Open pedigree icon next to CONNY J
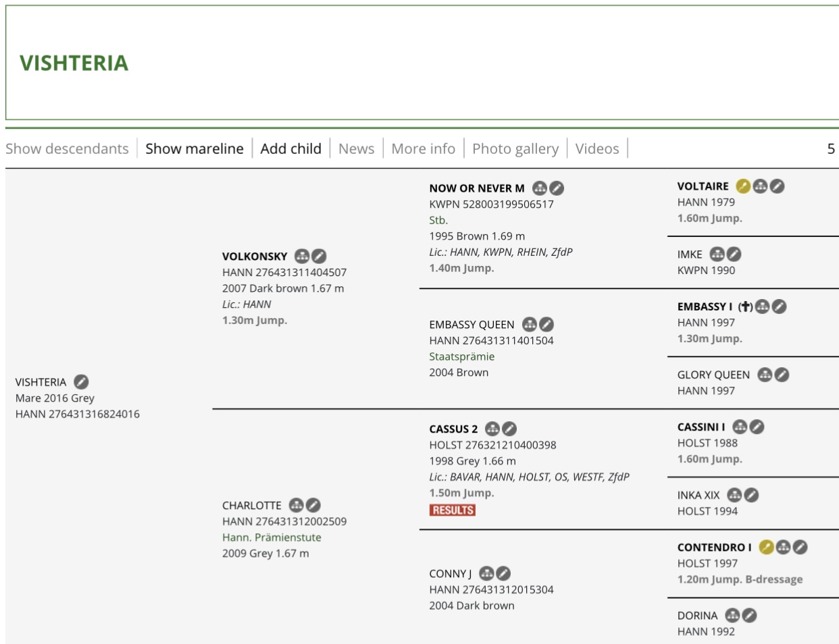The width and height of the screenshot is (839, 644). 486,573
